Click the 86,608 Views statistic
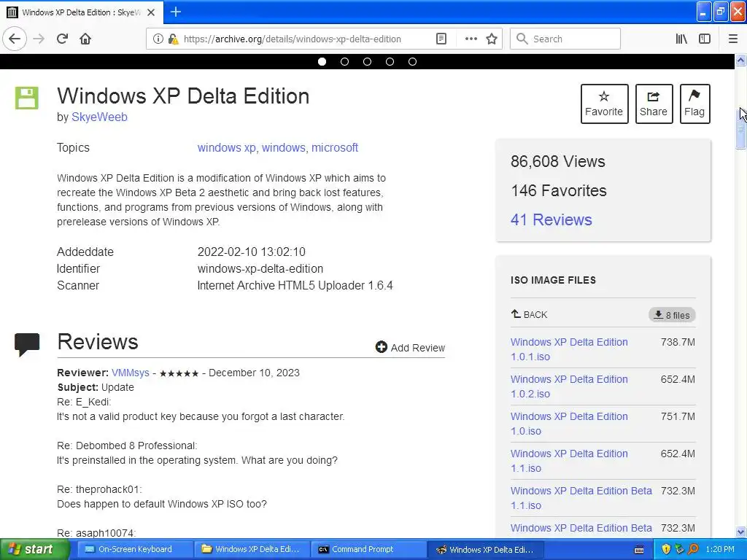 point(558,161)
